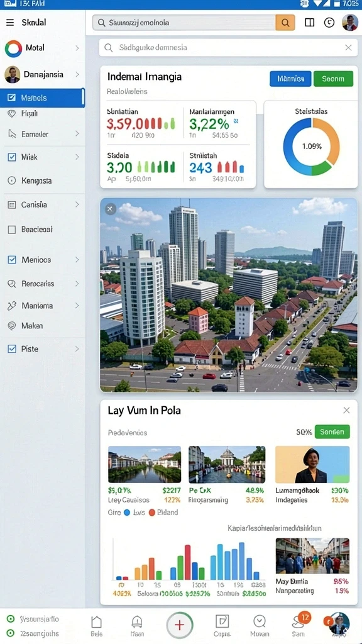Expand the Eamaler chevron
Viewport: 362px width, 644px height.
(x=77, y=133)
